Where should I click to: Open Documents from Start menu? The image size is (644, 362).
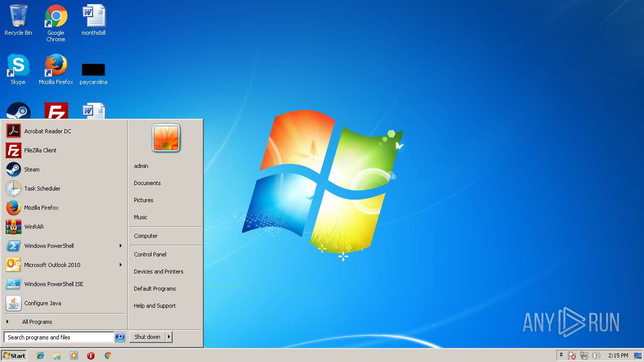(166, 183)
